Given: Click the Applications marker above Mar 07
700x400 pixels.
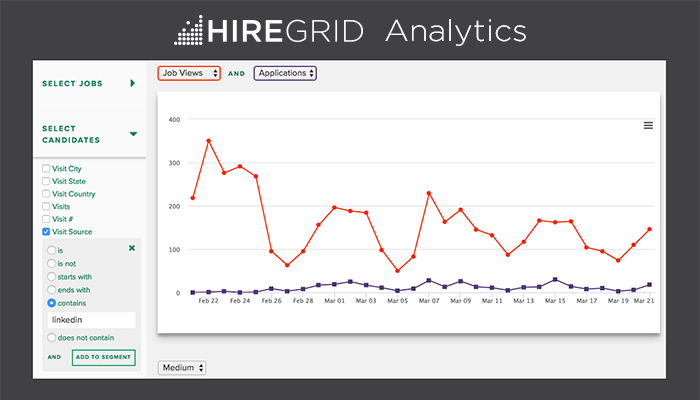Looking at the screenshot, I should pos(429,280).
